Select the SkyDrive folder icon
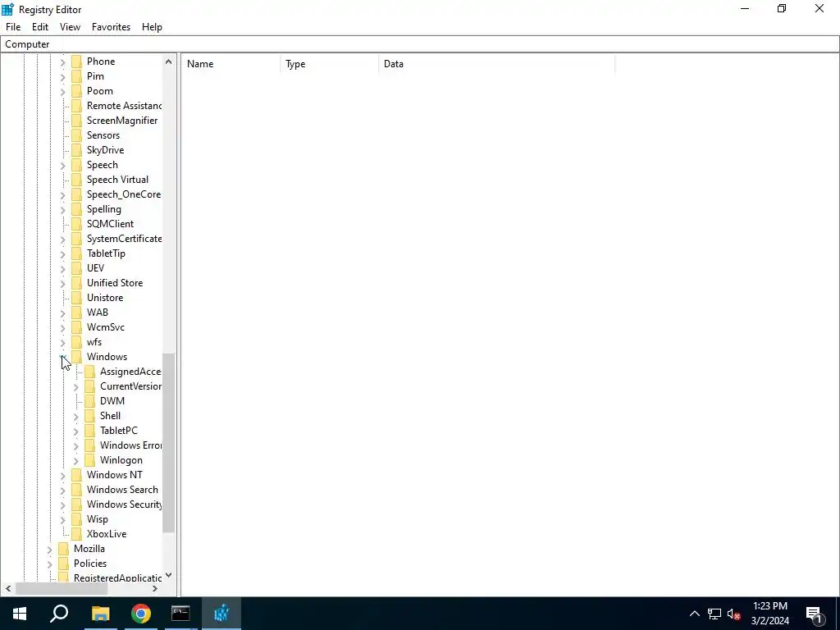The width and height of the screenshot is (840, 630). [76, 150]
